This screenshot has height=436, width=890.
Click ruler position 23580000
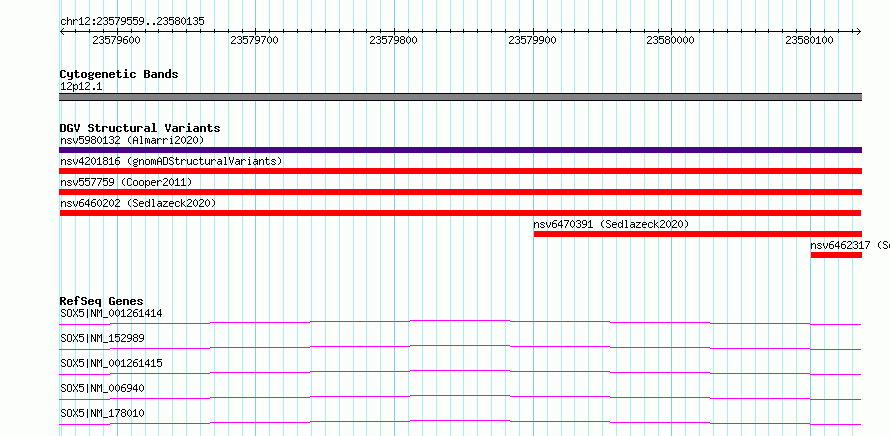click(671, 40)
